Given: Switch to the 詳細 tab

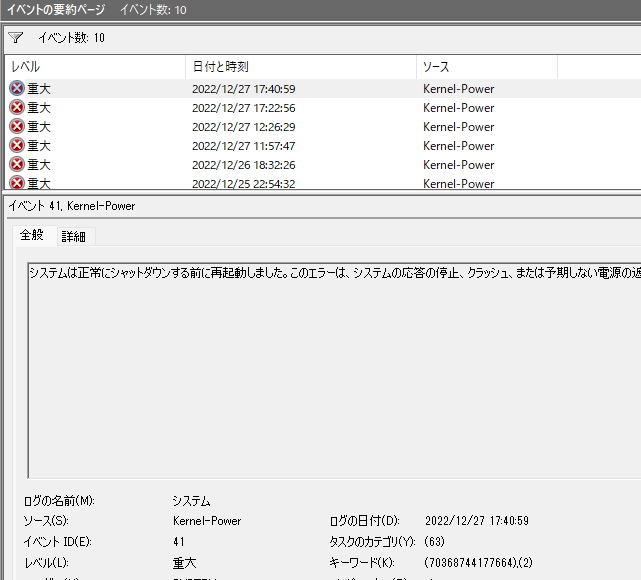Looking at the screenshot, I should pyautogui.click(x=74, y=237).
